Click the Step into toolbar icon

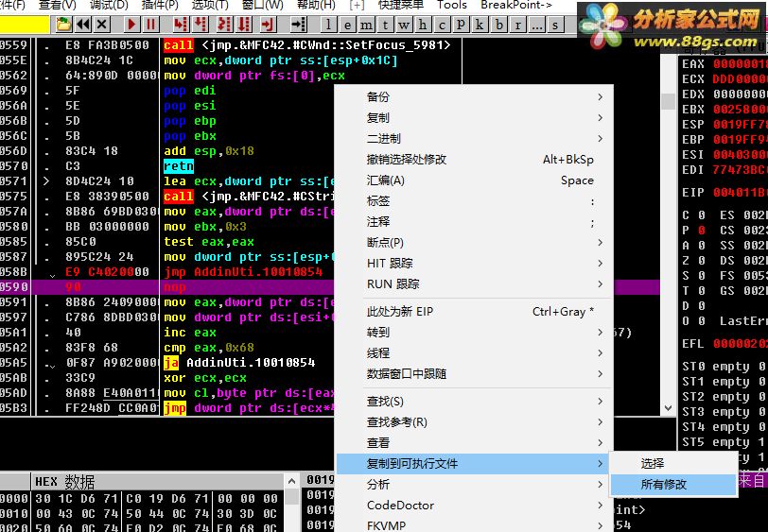click(181, 24)
